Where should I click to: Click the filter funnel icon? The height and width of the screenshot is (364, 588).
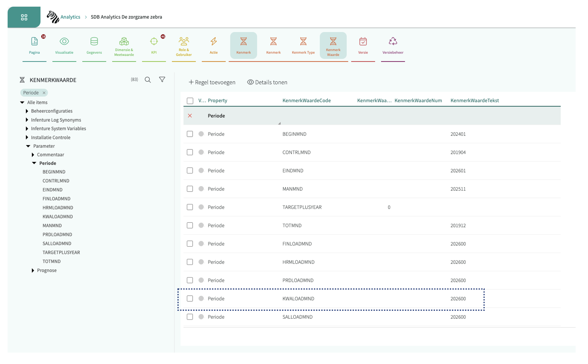pos(162,80)
